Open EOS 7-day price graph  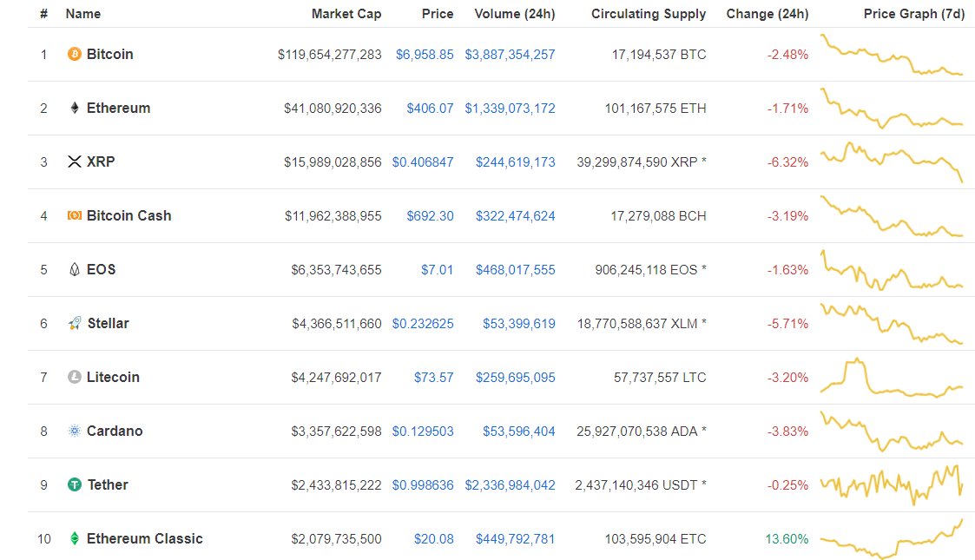pyautogui.click(x=892, y=270)
